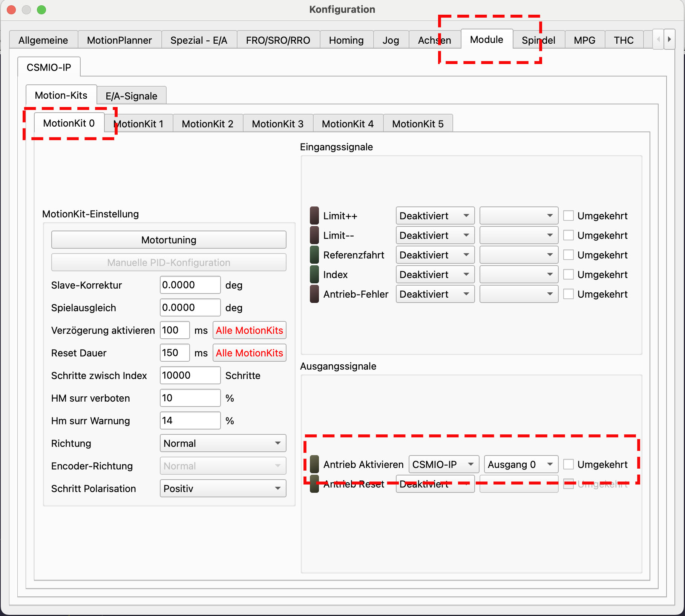This screenshot has height=616, width=685.
Task: Click the Limit-- signal status indicator
Action: [314, 235]
